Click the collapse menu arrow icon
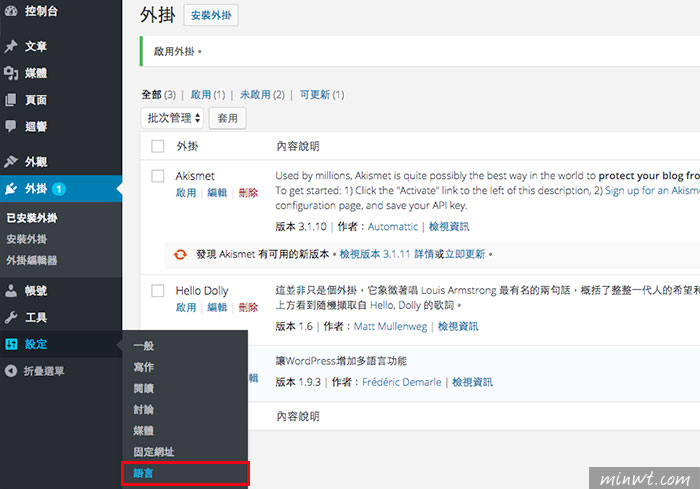The image size is (700, 489). click(11, 371)
